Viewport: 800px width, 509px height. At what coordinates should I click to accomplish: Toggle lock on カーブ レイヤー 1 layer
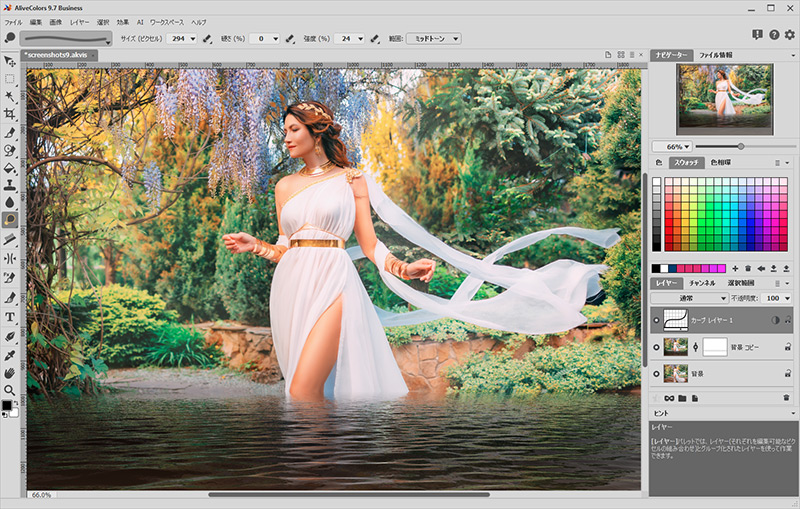coord(788,320)
